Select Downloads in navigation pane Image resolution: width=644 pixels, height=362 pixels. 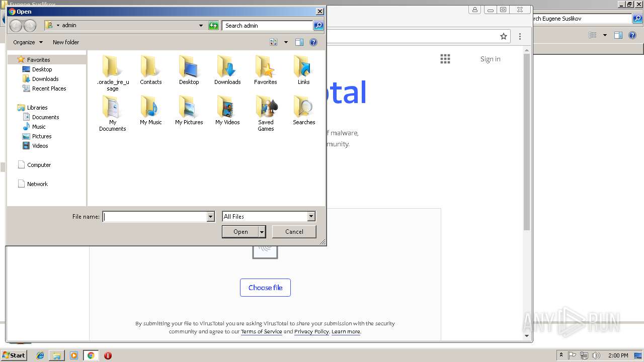[x=45, y=79]
